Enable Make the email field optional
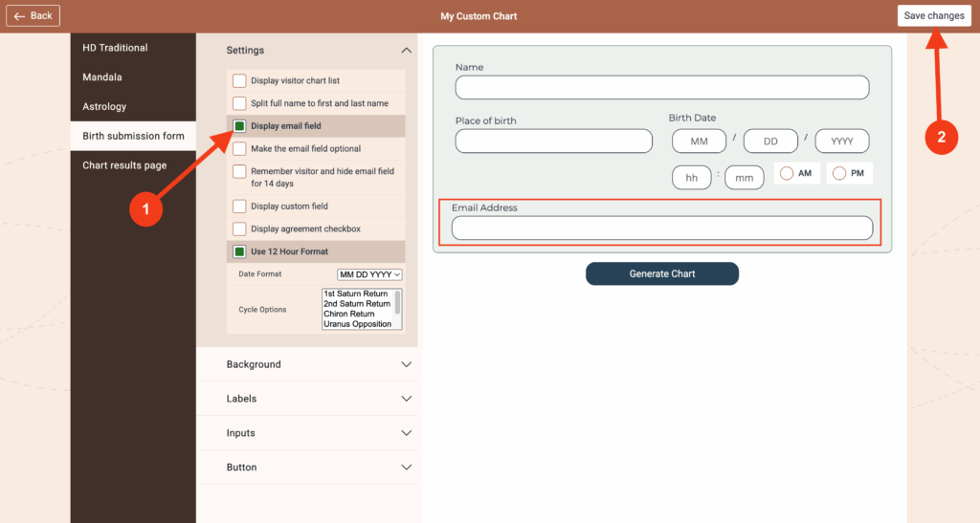Screen dimensions: 980x523 point(239,149)
